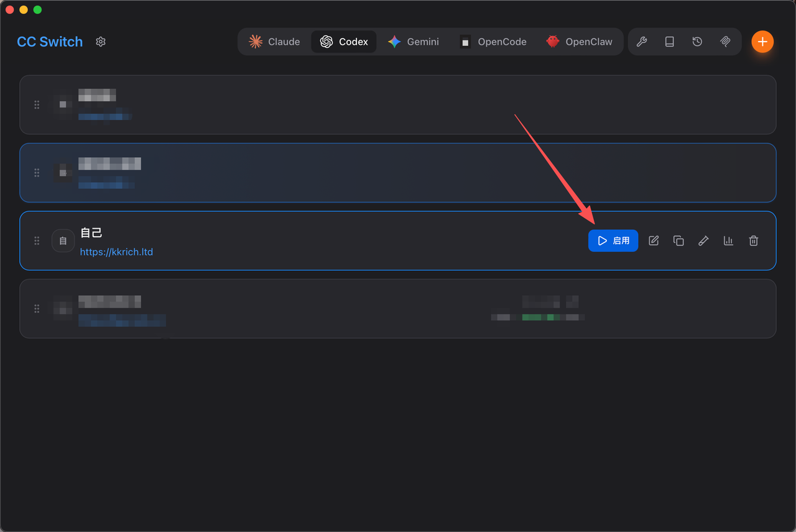Switch to the Gemini tab
The height and width of the screenshot is (532, 796).
click(414, 42)
